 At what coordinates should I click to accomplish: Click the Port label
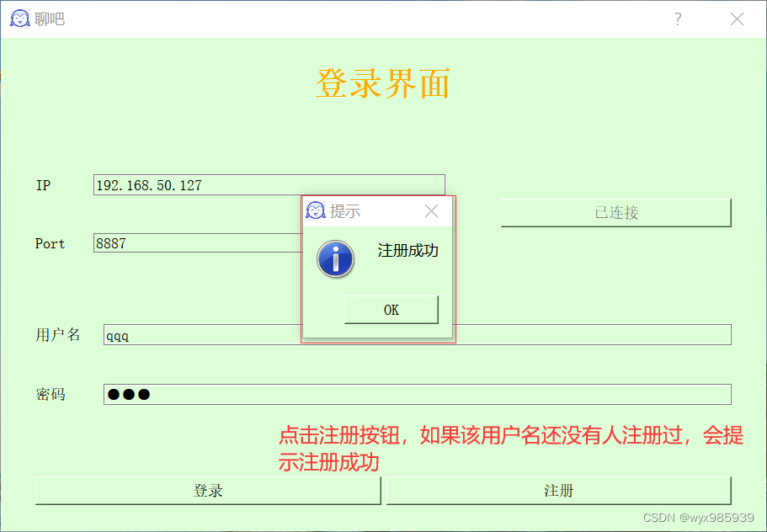point(50,243)
